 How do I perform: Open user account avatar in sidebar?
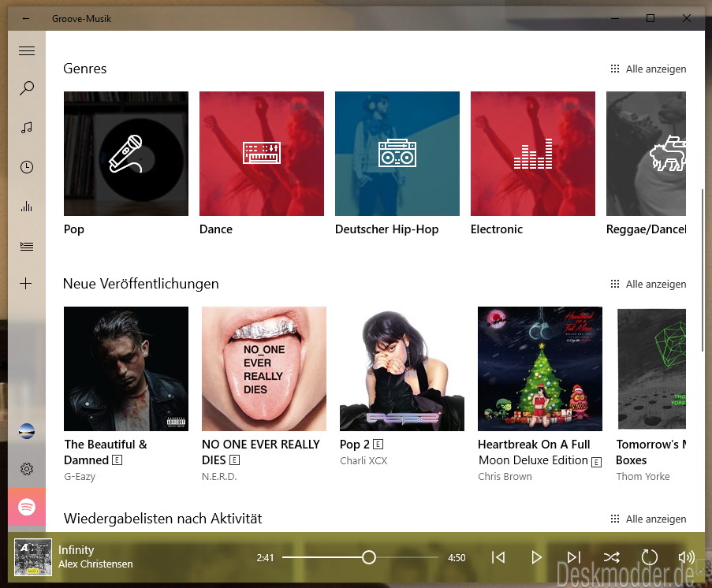[x=27, y=430]
